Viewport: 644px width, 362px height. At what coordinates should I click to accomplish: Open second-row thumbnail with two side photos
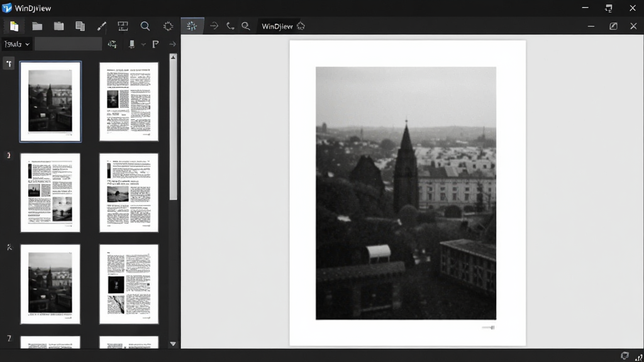[x=50, y=192]
